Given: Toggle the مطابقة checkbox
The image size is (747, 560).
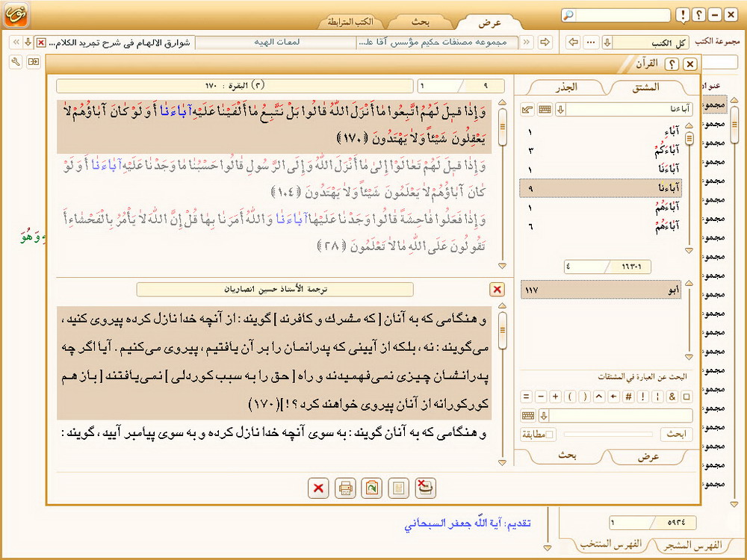Looking at the screenshot, I should tap(551, 435).
